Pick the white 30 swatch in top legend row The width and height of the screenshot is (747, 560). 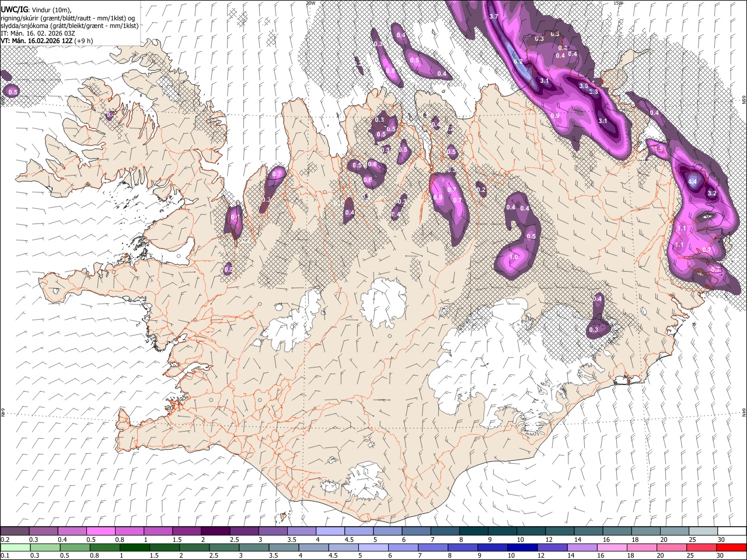click(x=732, y=531)
